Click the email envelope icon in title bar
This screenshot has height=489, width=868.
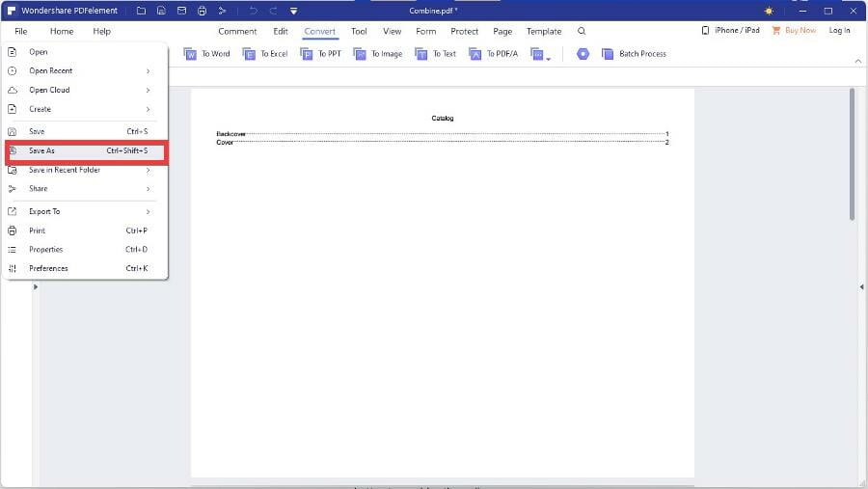tap(181, 11)
